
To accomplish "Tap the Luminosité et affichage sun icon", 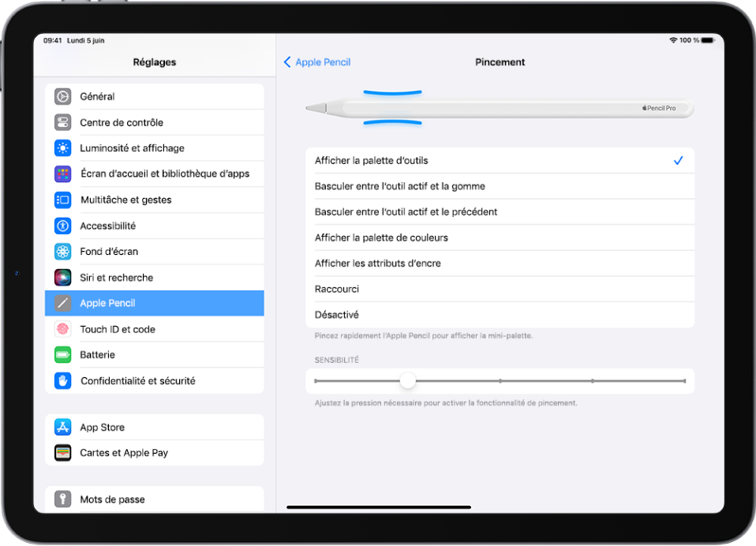I will [x=62, y=148].
